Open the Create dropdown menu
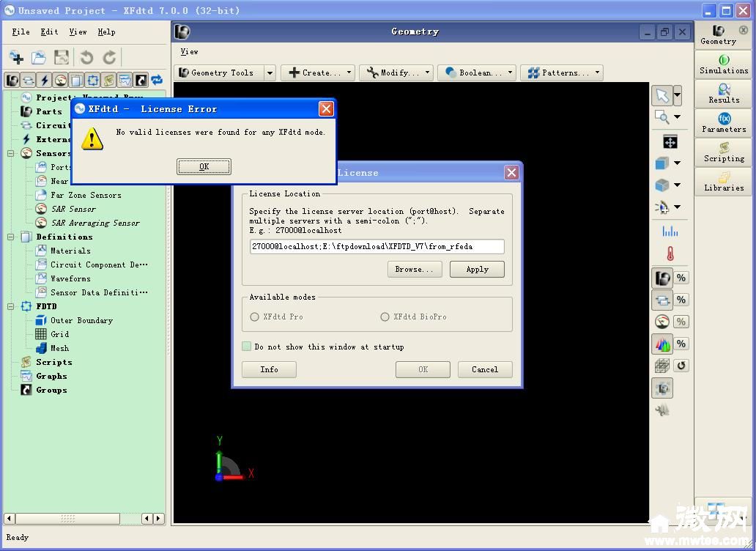The image size is (756, 551). (318, 73)
